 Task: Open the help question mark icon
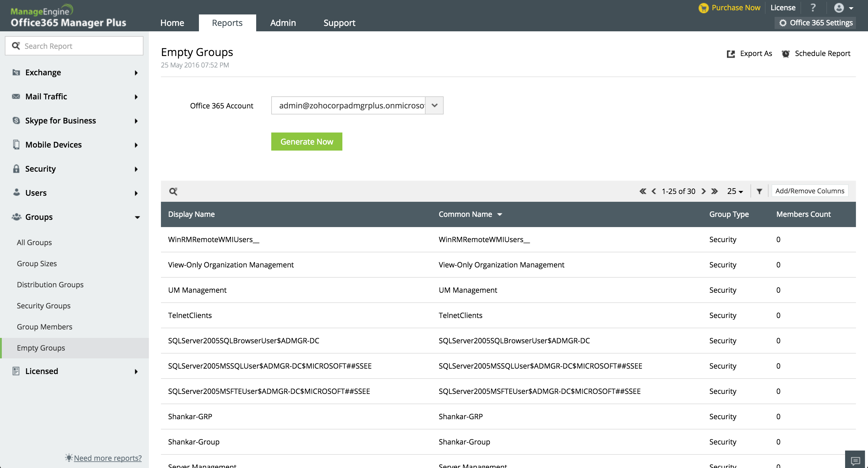click(813, 8)
